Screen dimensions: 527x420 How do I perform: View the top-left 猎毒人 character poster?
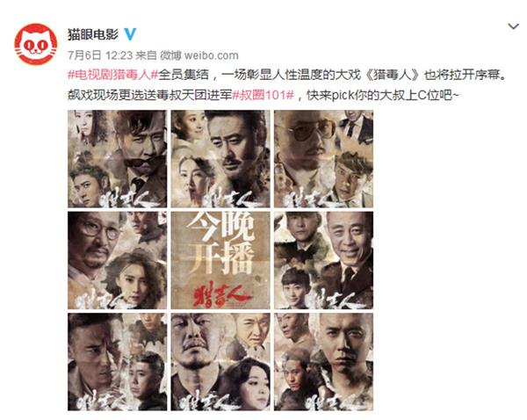117,158
